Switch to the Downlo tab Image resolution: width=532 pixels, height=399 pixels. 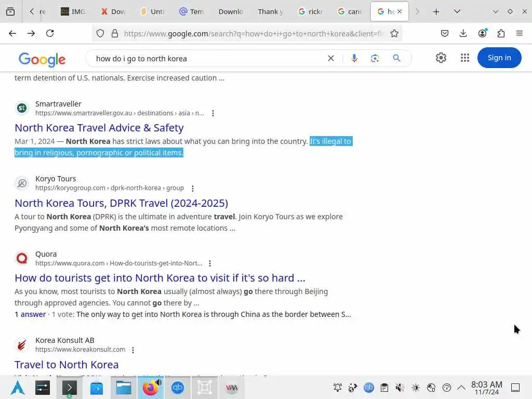231,11
